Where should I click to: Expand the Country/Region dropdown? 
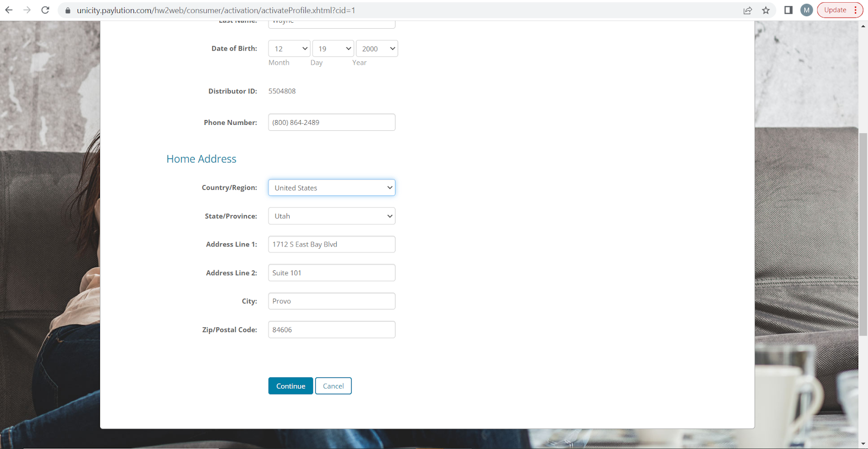[x=332, y=188]
